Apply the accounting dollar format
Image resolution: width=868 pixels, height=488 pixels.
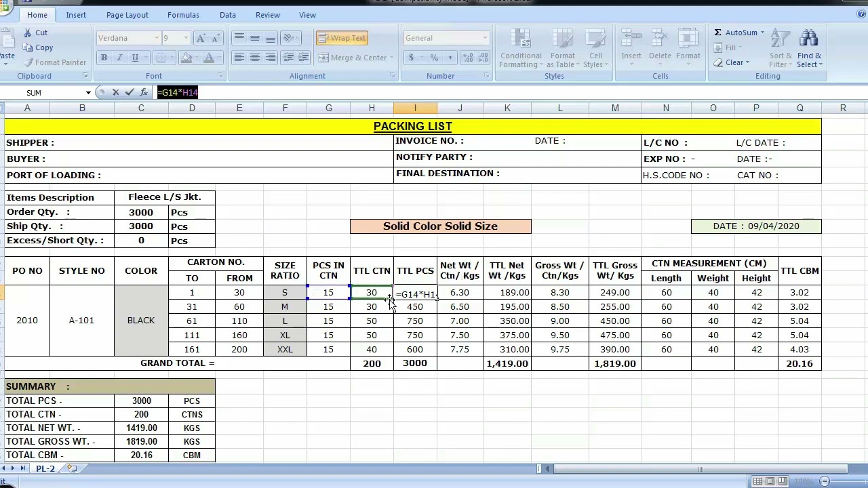(x=411, y=58)
